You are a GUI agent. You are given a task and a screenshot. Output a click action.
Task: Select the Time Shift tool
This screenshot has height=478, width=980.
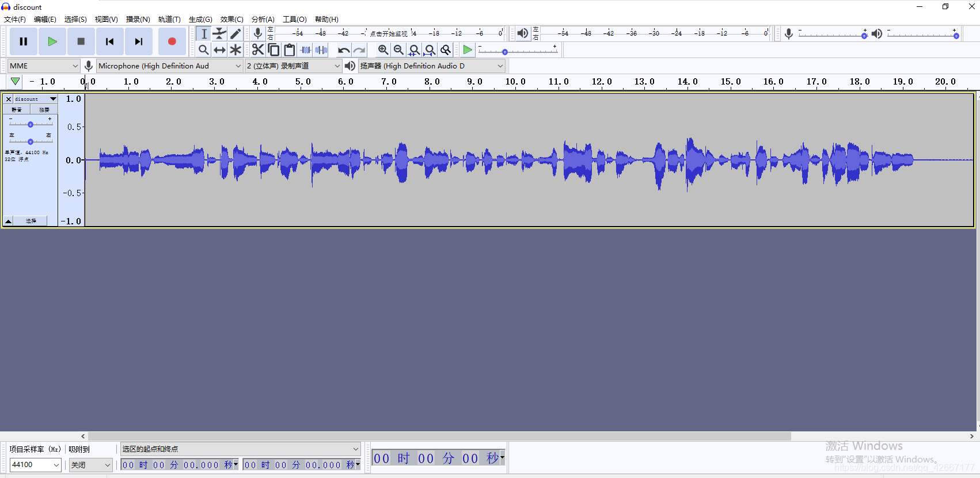pos(219,50)
